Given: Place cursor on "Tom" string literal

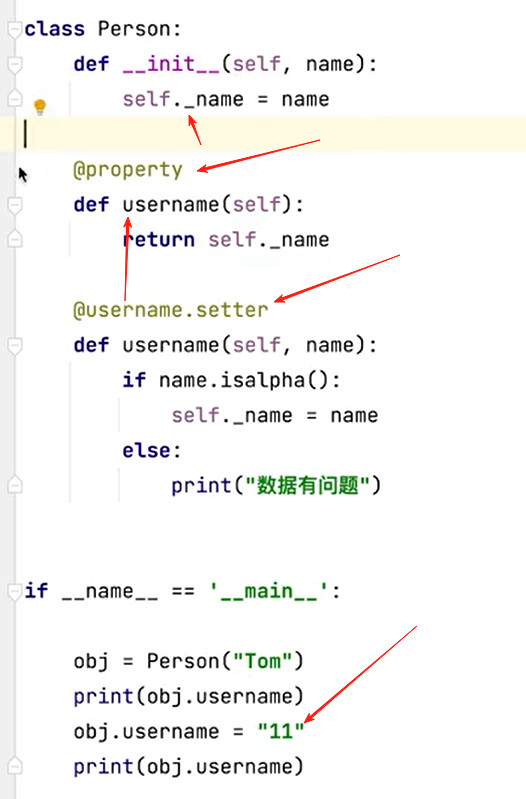Looking at the screenshot, I should 263,661.
